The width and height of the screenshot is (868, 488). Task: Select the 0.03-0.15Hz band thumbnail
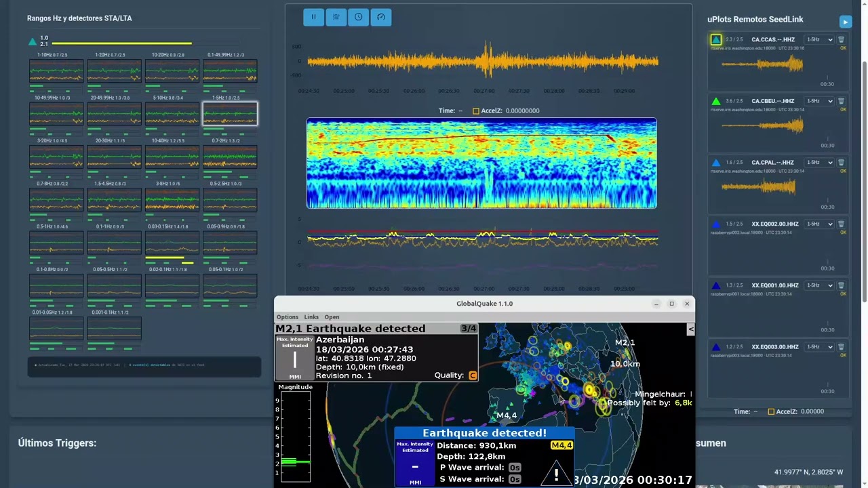[172, 243]
